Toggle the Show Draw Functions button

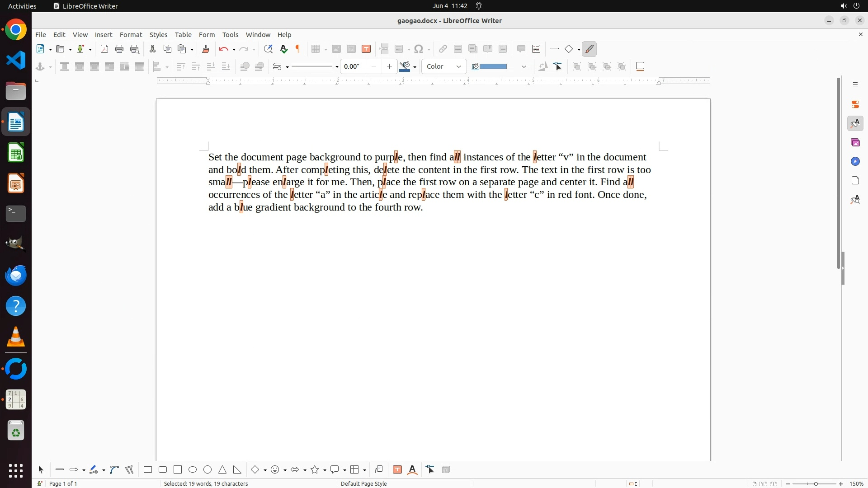coord(589,49)
